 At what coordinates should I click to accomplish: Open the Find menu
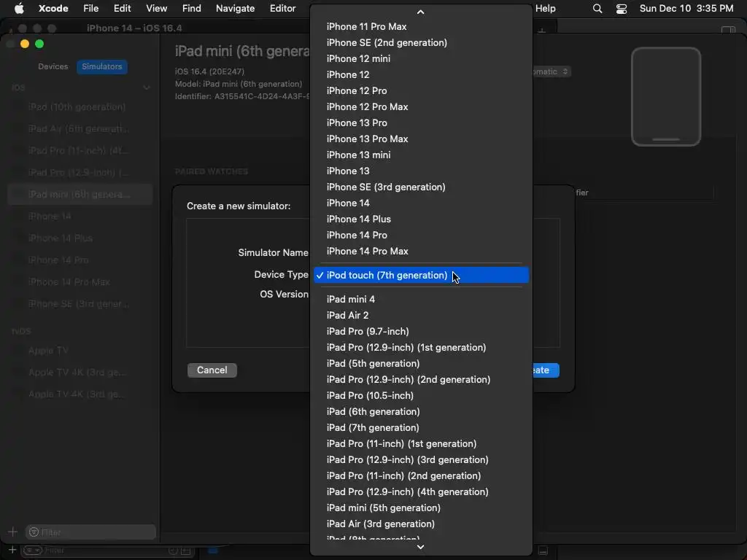point(192,9)
